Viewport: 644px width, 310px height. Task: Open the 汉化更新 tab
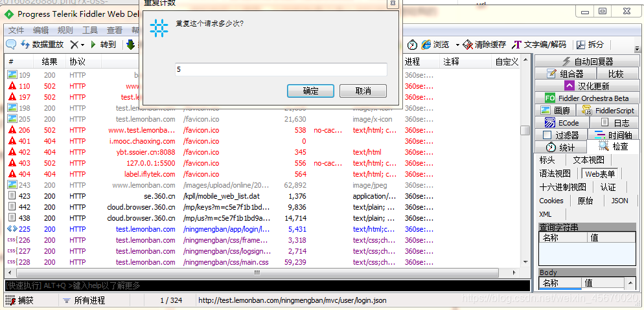[x=588, y=85]
